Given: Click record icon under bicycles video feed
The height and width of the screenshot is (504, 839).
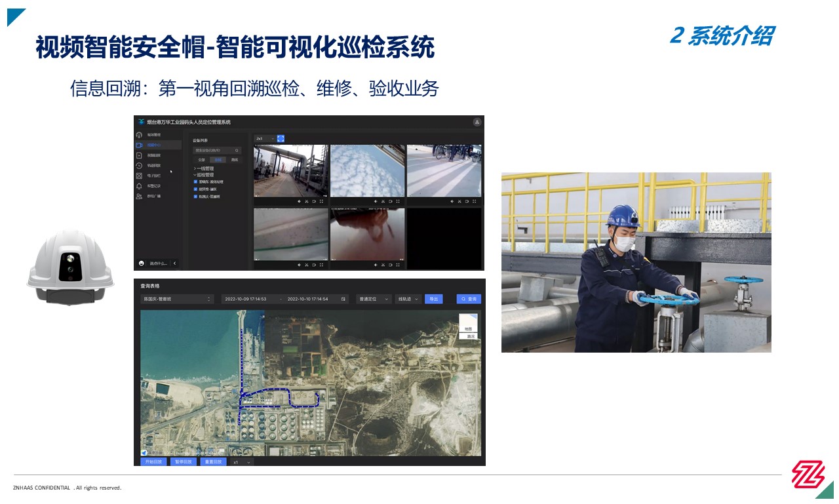Looking at the screenshot, I should [x=467, y=201].
